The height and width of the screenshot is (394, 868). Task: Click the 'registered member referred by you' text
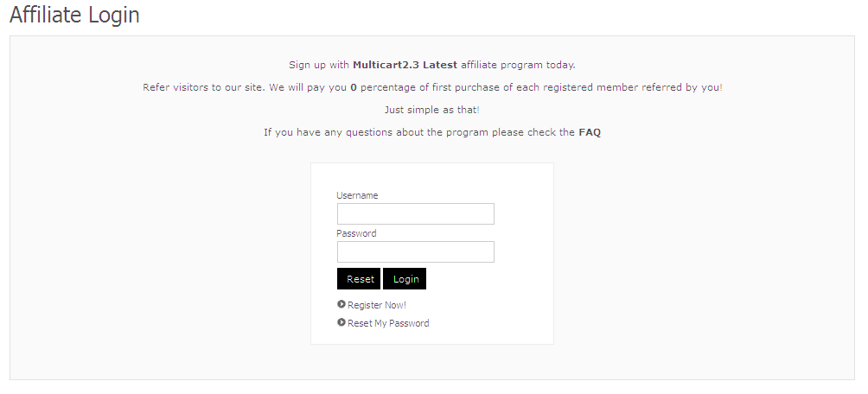(640, 87)
